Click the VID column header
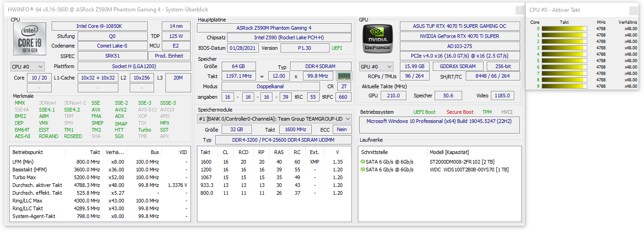 pos(176,152)
